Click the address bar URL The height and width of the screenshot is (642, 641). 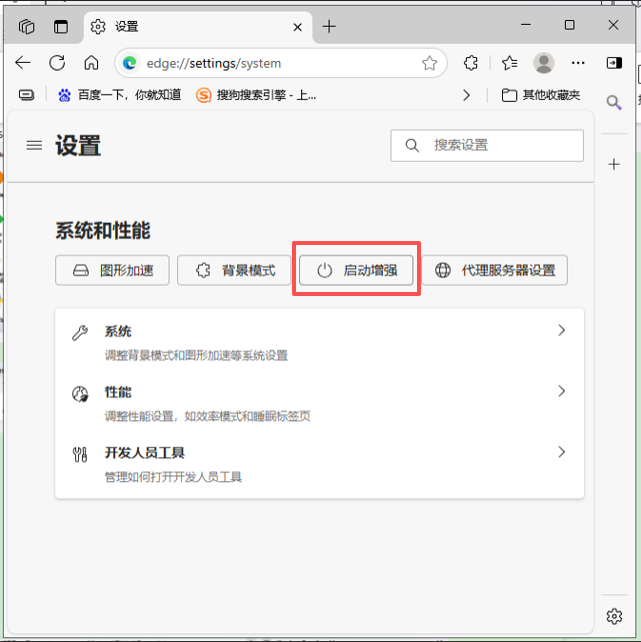point(214,63)
